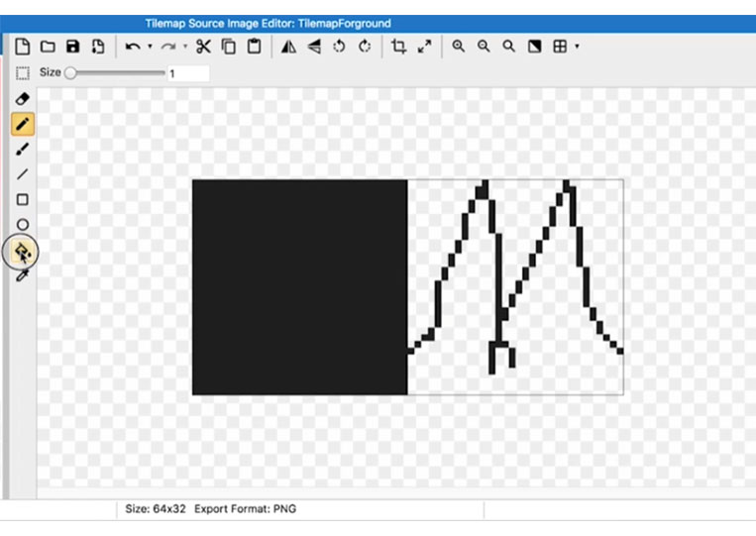Open an image file with folder icon
The height and width of the screenshot is (536, 756).
[x=48, y=47]
